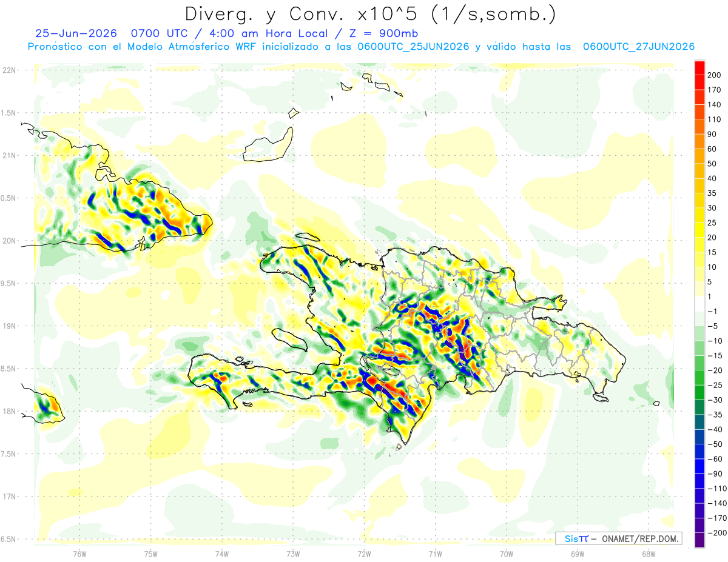Click the '18N' latitude label
This screenshot has height=562, width=728.
tap(10, 412)
